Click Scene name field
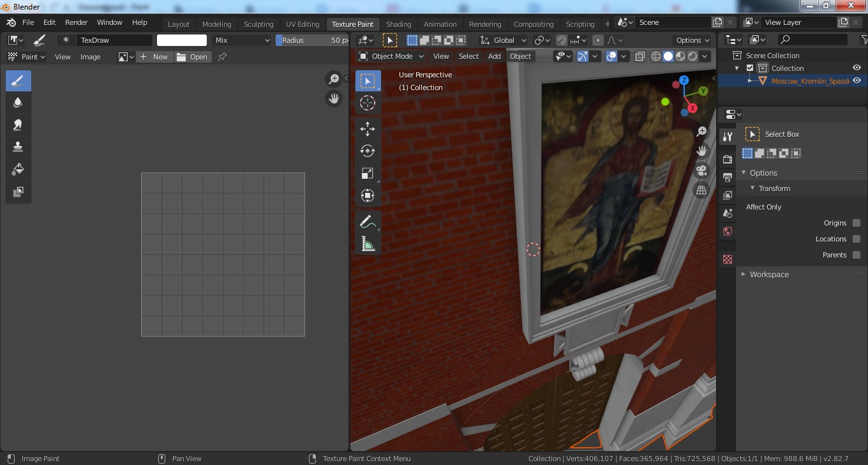 pos(673,22)
